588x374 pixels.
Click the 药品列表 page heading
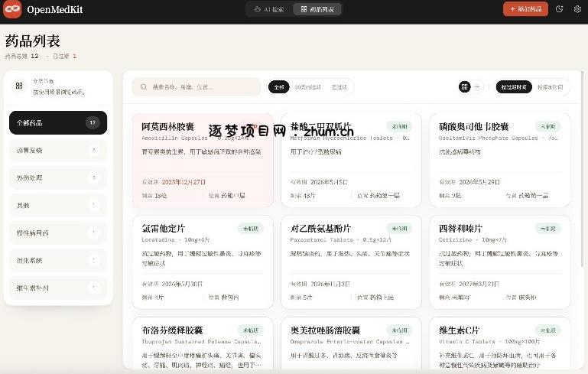coord(33,41)
